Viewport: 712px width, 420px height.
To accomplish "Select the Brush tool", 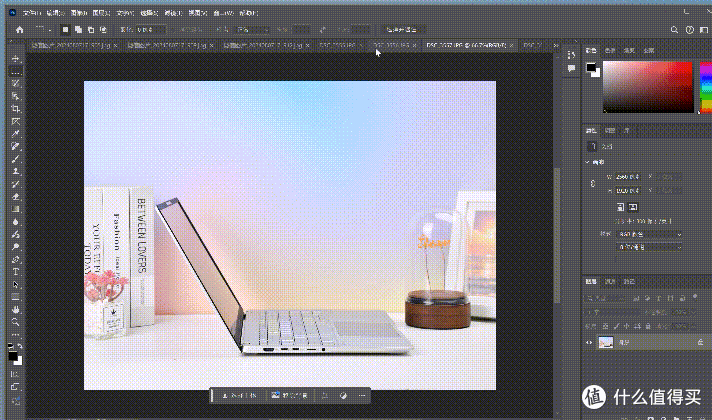I will [15, 159].
